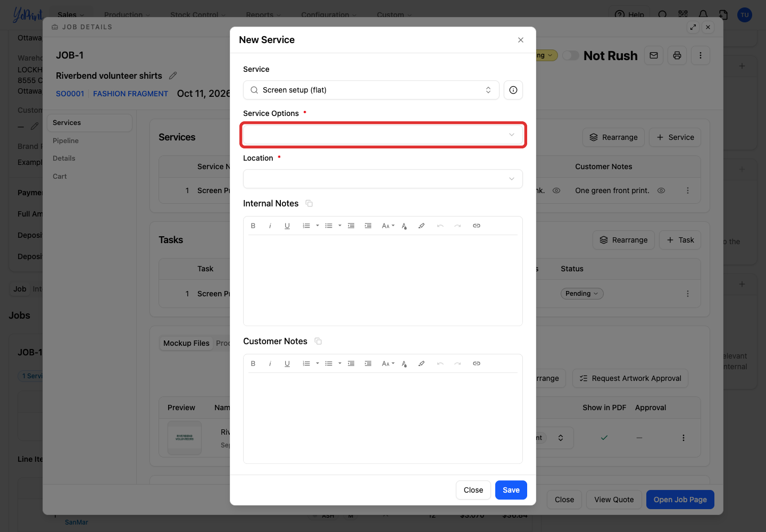Underline text in Customer Notes editor

coord(287,363)
